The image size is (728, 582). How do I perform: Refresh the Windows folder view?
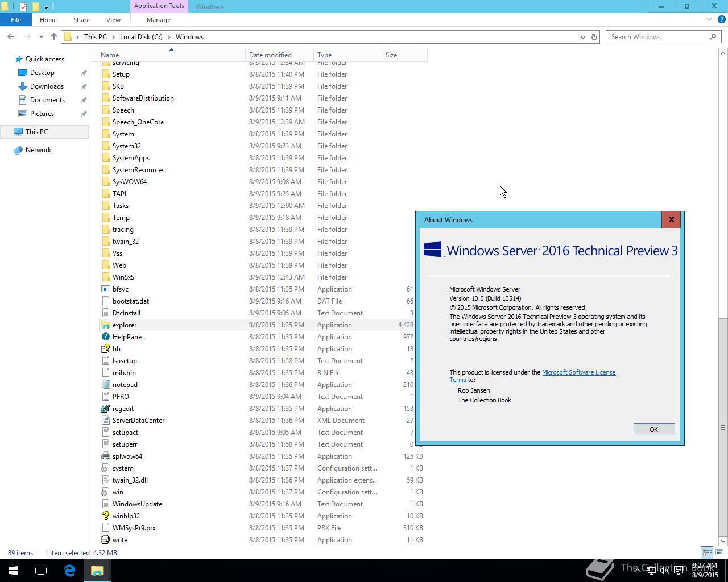594,37
